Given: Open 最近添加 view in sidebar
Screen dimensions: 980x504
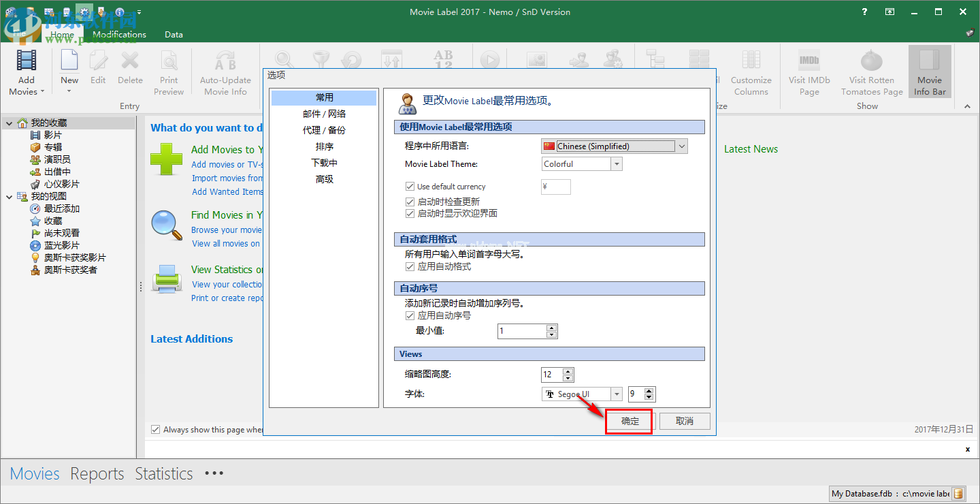Looking at the screenshot, I should click(x=61, y=209).
